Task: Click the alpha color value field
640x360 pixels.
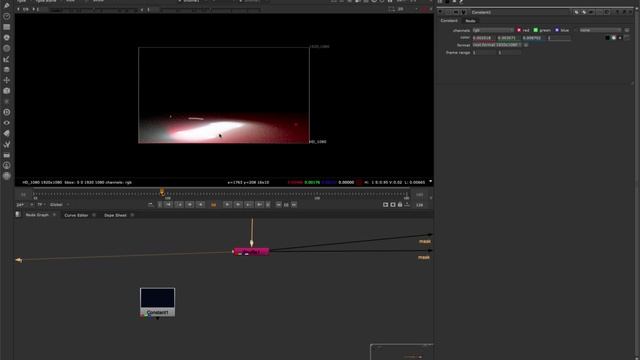Action: [x=559, y=38]
